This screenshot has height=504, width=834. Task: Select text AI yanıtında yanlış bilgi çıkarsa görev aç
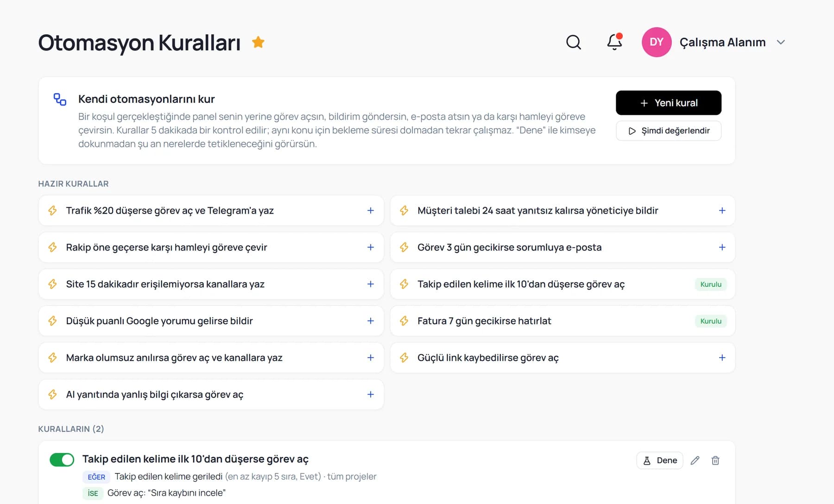tap(154, 394)
